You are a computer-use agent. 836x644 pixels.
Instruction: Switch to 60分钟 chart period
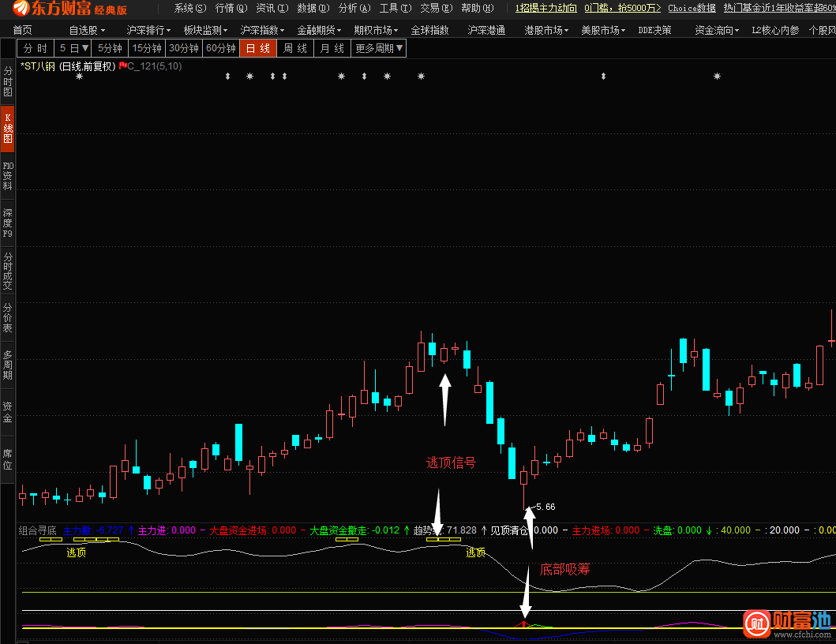(x=220, y=48)
